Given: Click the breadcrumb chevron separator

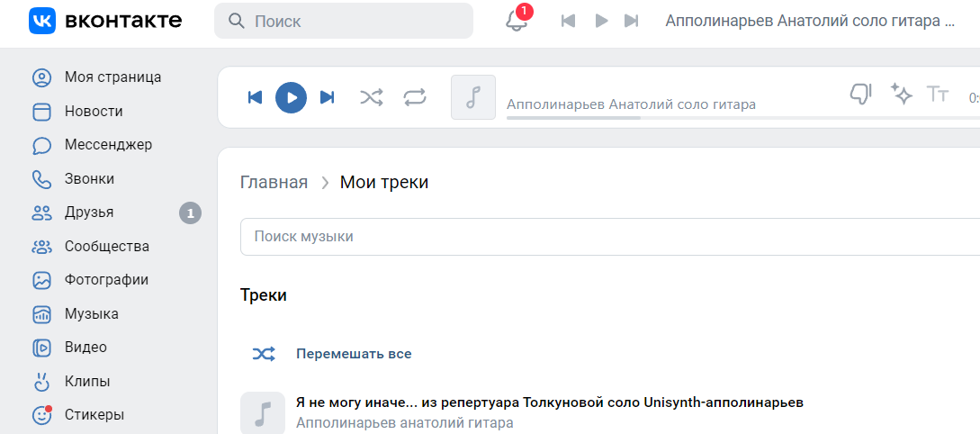Looking at the screenshot, I should [x=324, y=183].
